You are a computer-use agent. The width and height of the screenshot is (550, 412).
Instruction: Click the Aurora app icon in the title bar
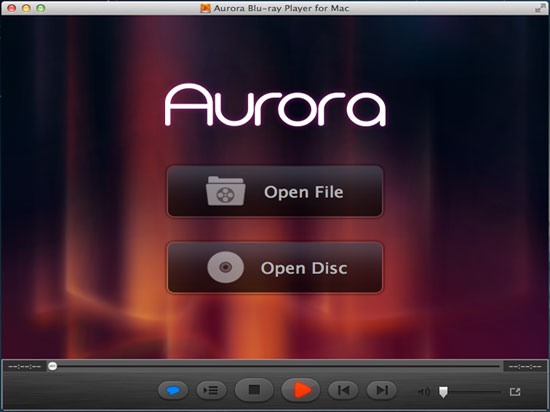point(205,8)
